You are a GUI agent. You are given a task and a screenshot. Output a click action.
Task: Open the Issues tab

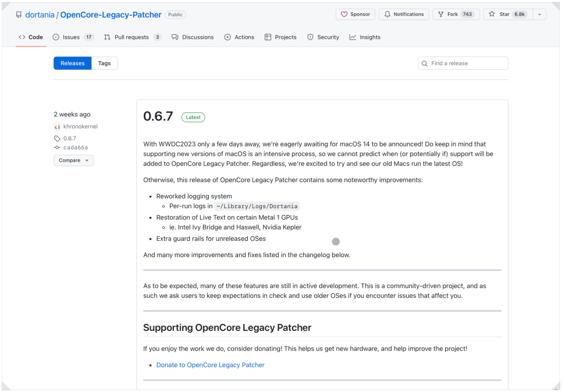(x=73, y=37)
